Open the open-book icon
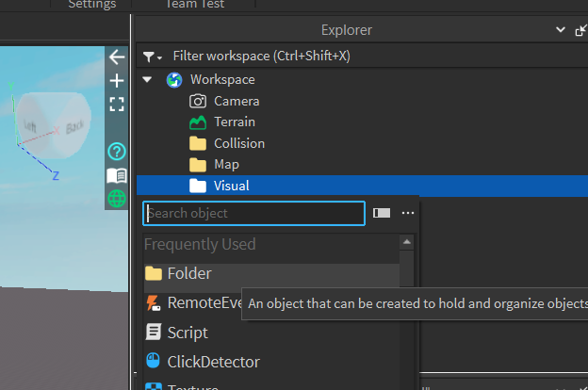Viewport: 588px width, 390px height. coord(117,175)
